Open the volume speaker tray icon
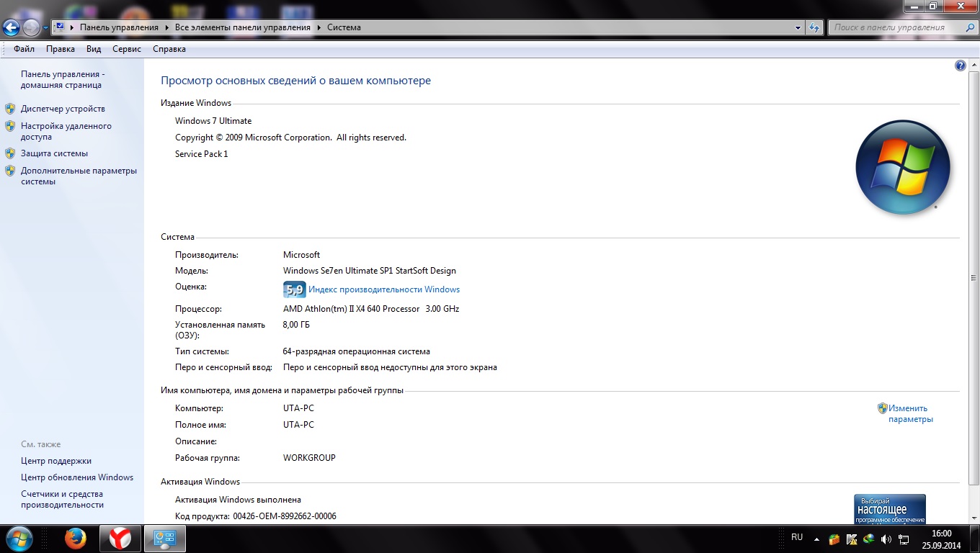Screen dimensions: 980x553 pos(886,539)
